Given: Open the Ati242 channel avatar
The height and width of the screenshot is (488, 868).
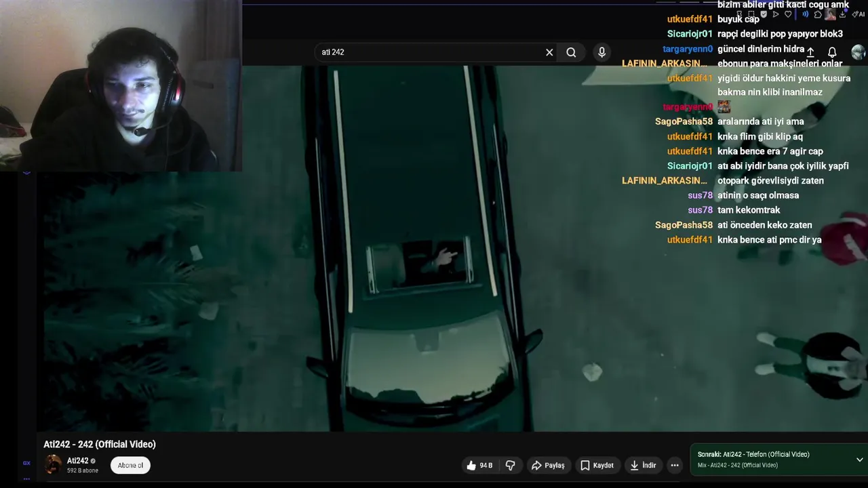Looking at the screenshot, I should pos(53,464).
